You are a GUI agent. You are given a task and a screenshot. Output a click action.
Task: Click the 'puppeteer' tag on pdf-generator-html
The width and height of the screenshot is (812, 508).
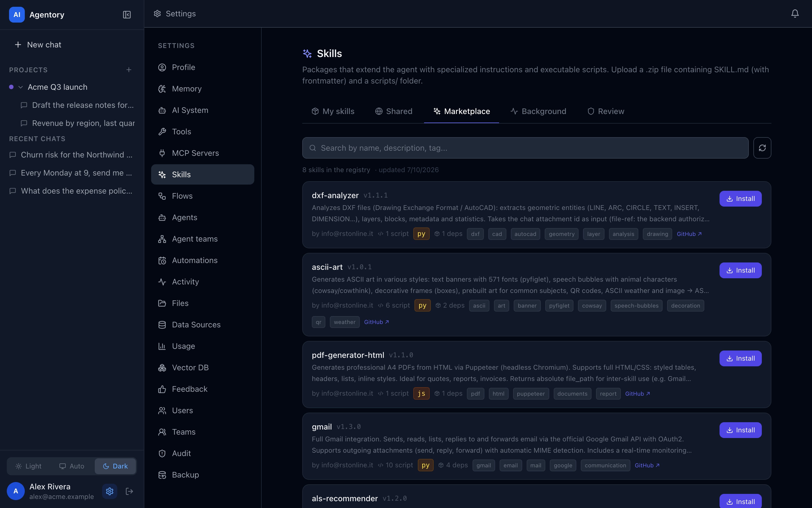[x=531, y=393]
